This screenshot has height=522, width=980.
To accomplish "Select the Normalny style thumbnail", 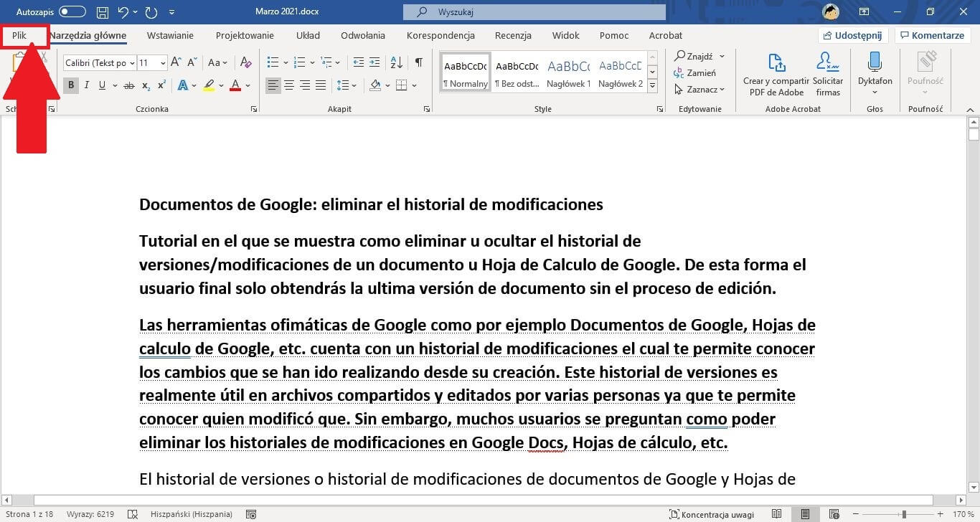I will coord(466,73).
